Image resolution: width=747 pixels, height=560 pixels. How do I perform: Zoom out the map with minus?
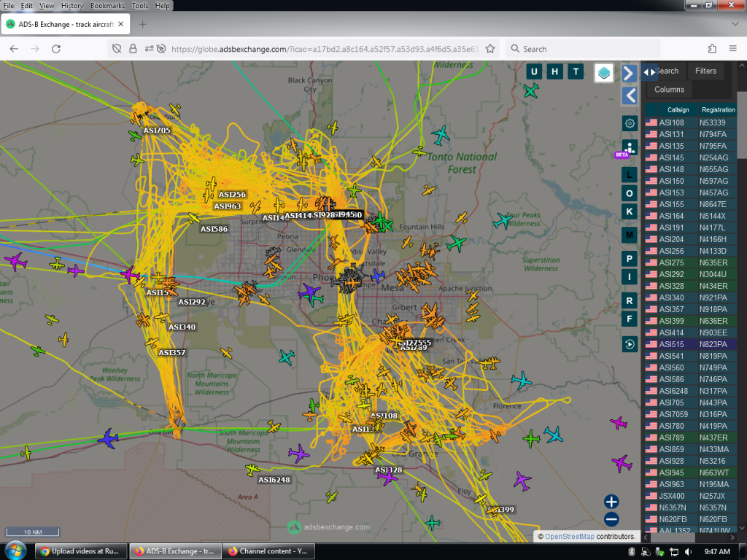click(611, 519)
